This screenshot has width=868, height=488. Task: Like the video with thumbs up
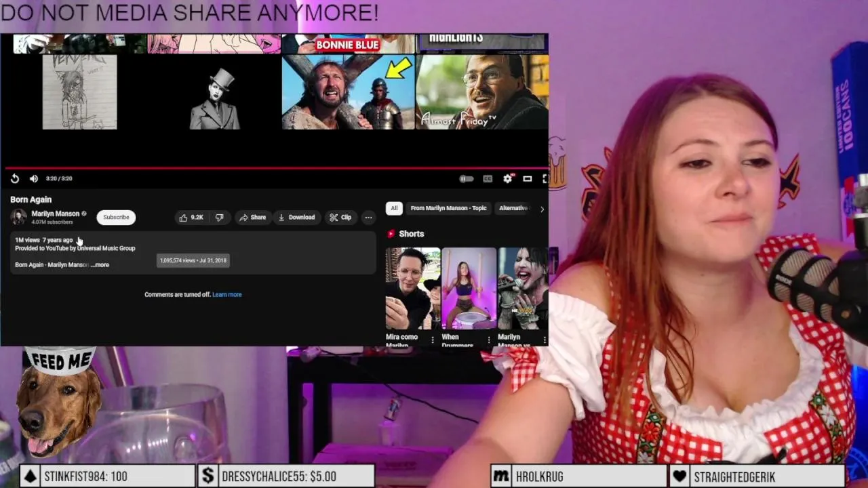[x=191, y=218]
